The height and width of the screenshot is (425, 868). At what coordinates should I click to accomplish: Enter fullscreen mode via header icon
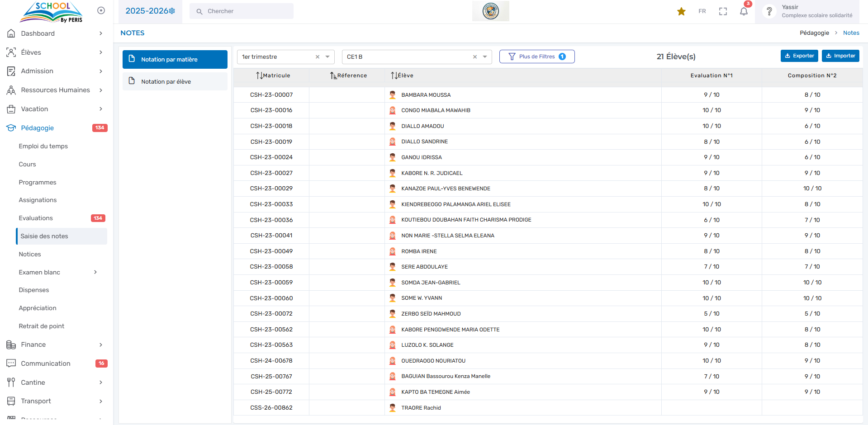coord(723,11)
